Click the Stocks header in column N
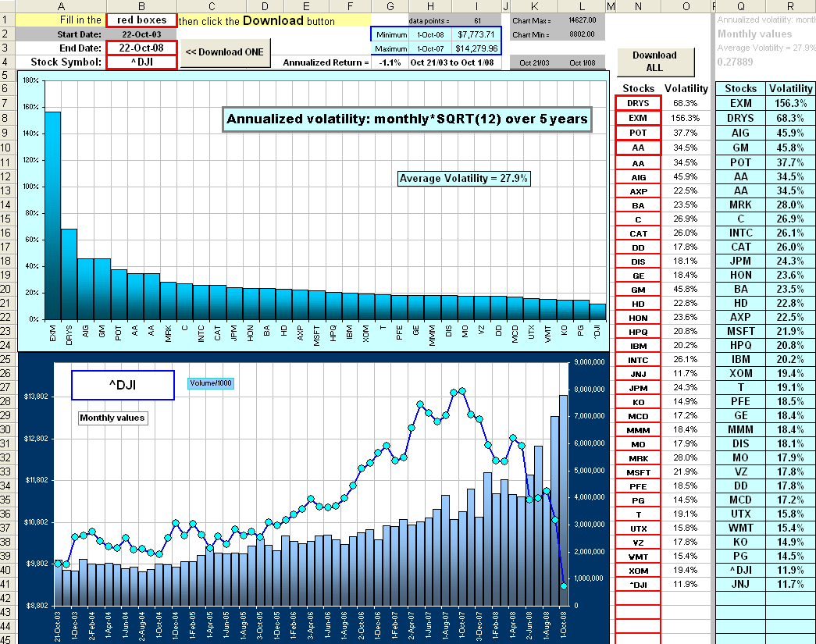 click(x=638, y=88)
